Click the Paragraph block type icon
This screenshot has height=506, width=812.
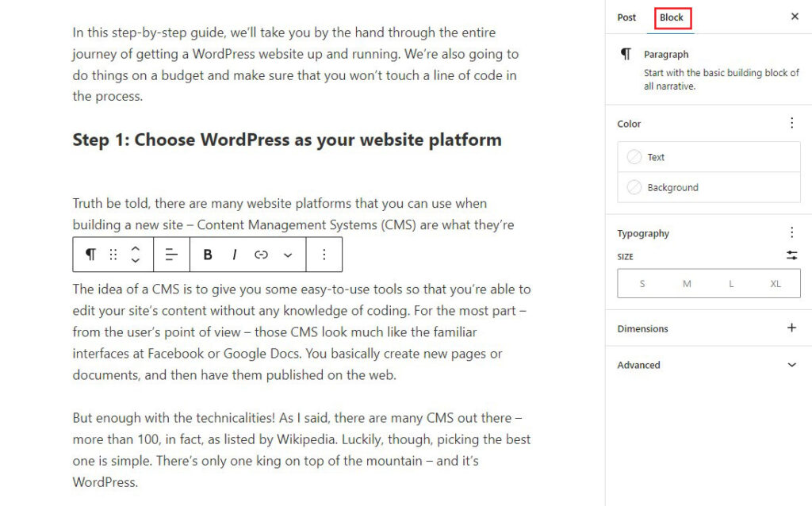pyautogui.click(x=90, y=255)
